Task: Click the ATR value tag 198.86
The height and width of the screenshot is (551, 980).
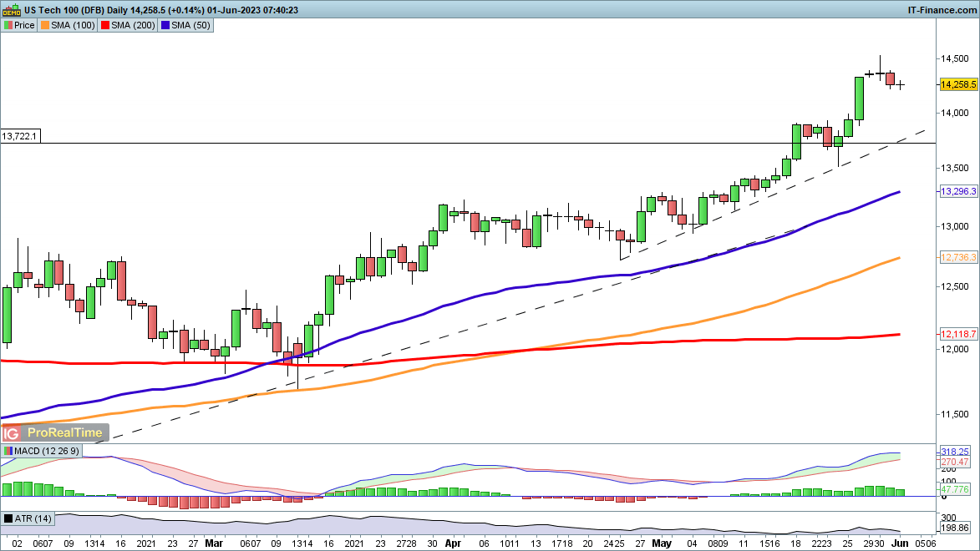Action: point(955,528)
